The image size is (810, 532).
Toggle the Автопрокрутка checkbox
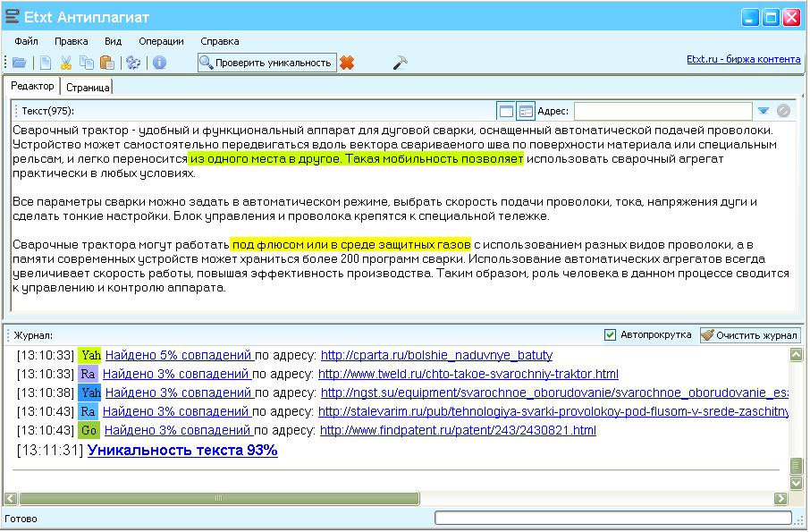610,335
